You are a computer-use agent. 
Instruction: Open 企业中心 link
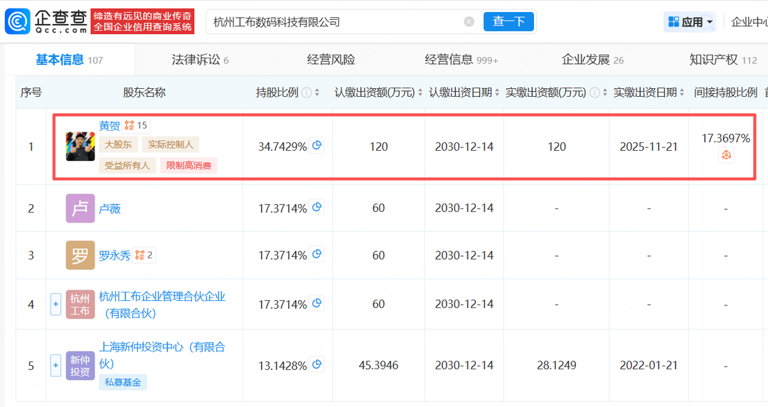click(x=749, y=22)
